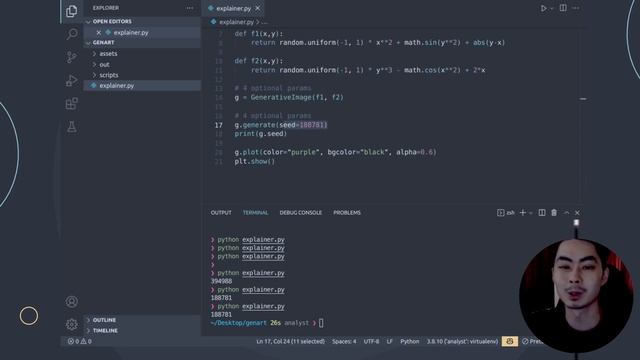Open editor more actions menu
Screen dimensions: 640x360
coord(576,8)
